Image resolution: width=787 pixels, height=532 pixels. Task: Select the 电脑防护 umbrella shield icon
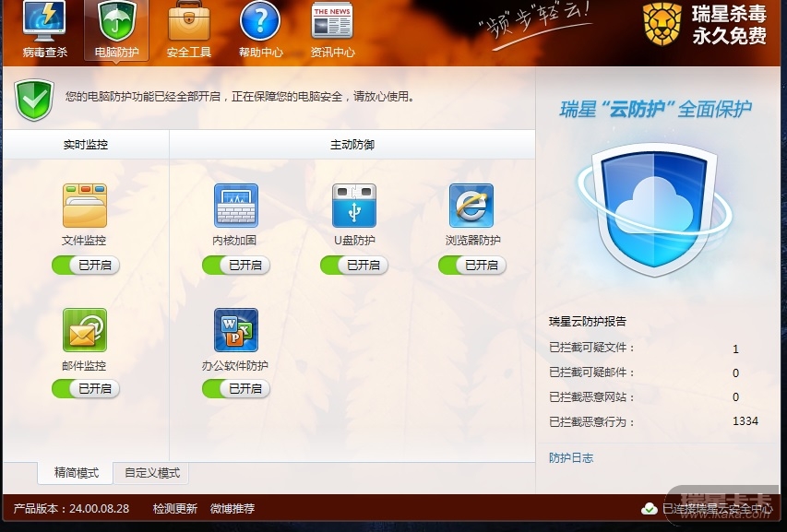tap(117, 21)
